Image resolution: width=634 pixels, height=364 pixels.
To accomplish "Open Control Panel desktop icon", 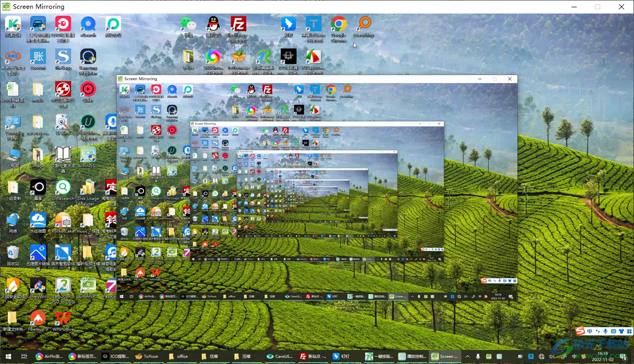I will click(x=13, y=122).
